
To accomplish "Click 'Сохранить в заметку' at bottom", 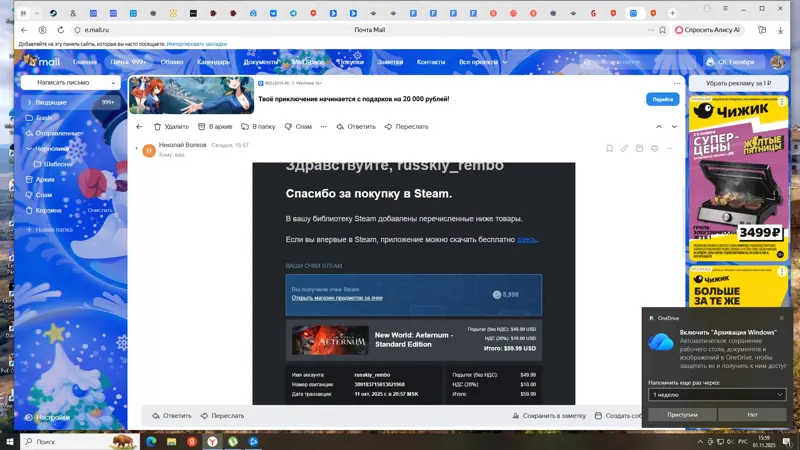I will [549, 416].
